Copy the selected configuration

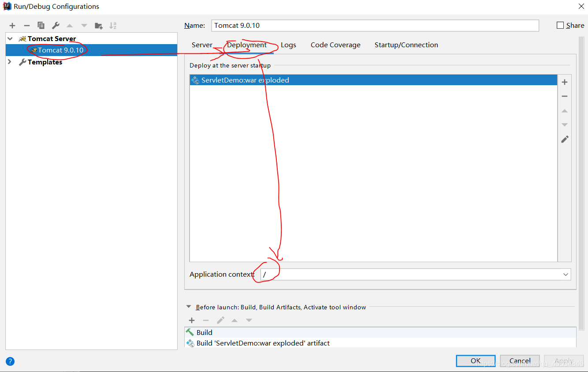pyautogui.click(x=41, y=26)
